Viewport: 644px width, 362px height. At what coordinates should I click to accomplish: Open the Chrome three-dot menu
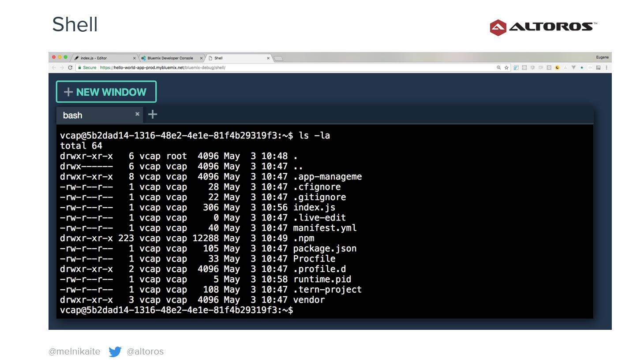tap(607, 67)
